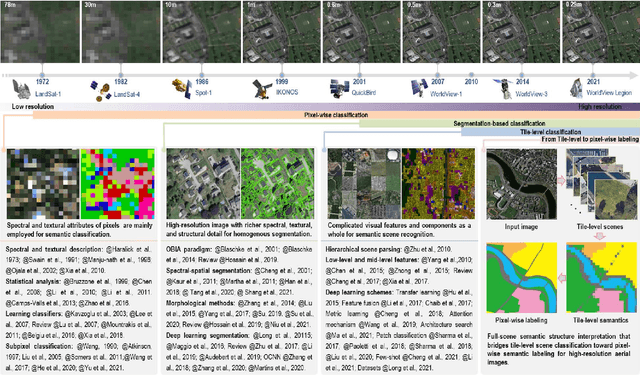Open the pixelated low-resolution sample image
Screen dimensions: 640x376
tap(43, 184)
